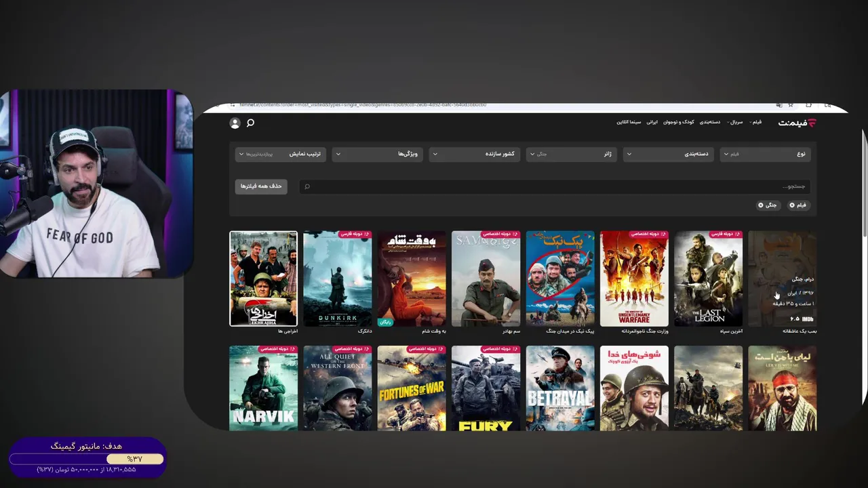The height and width of the screenshot is (488, 868).
Task: Click the browser address bar URL
Action: (363, 105)
